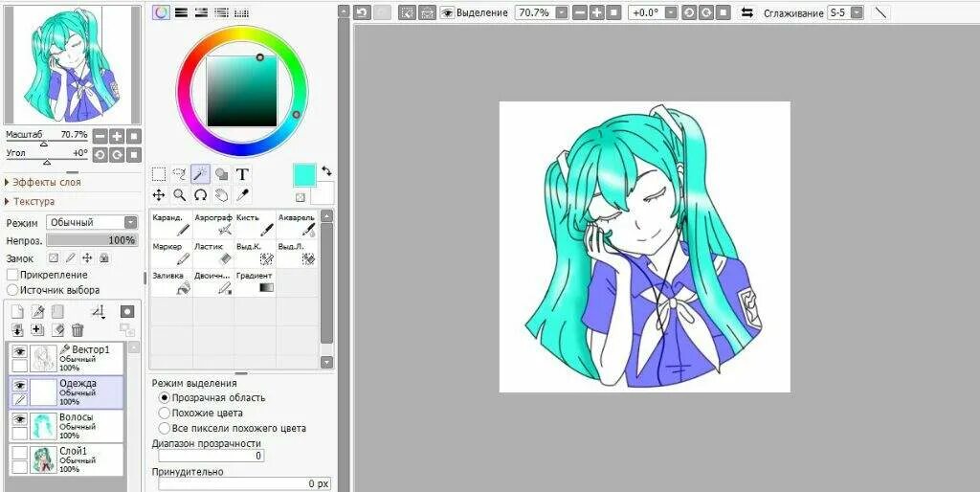Choose the Выд.Л. selection eraser tool
This screenshot has height=492, width=980.
(x=297, y=254)
